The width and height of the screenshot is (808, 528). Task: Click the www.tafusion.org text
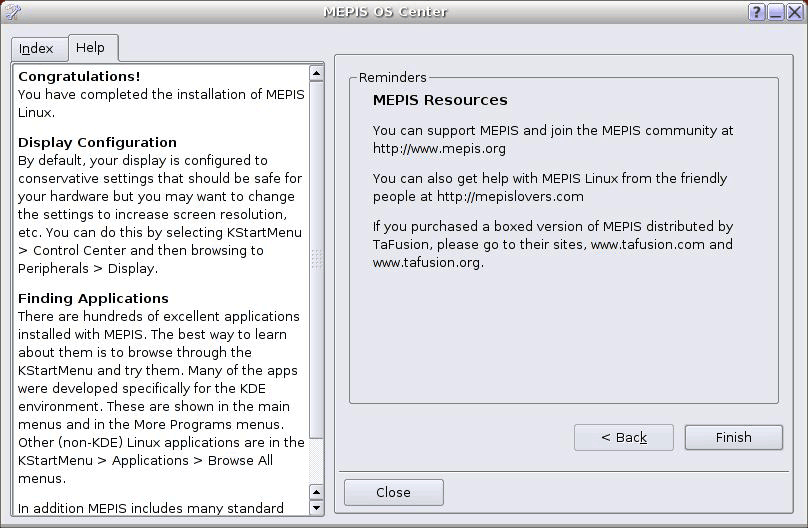pyautogui.click(x=427, y=263)
